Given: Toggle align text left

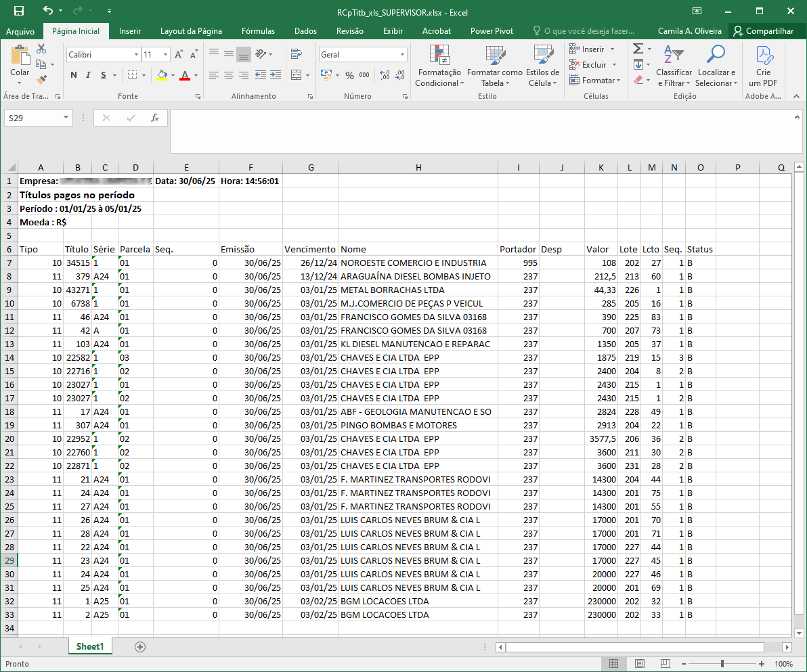Looking at the screenshot, I should tap(213, 75).
